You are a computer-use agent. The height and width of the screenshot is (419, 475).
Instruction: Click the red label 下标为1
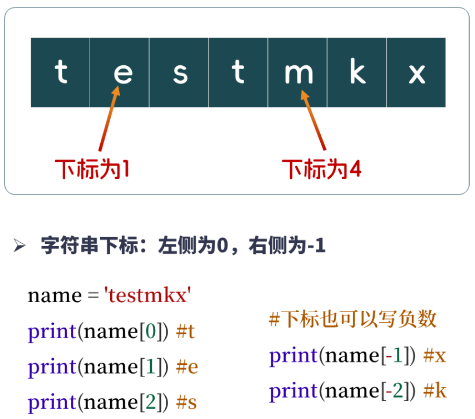92,169
